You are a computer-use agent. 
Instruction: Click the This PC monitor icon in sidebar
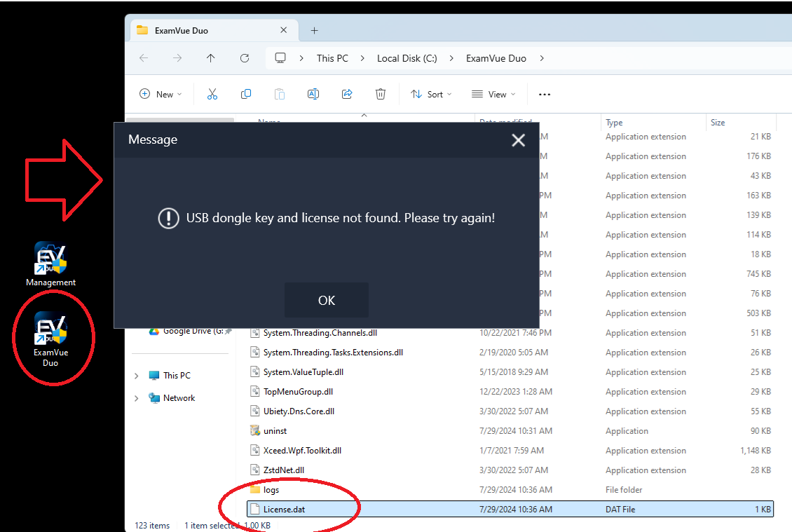pyautogui.click(x=154, y=376)
